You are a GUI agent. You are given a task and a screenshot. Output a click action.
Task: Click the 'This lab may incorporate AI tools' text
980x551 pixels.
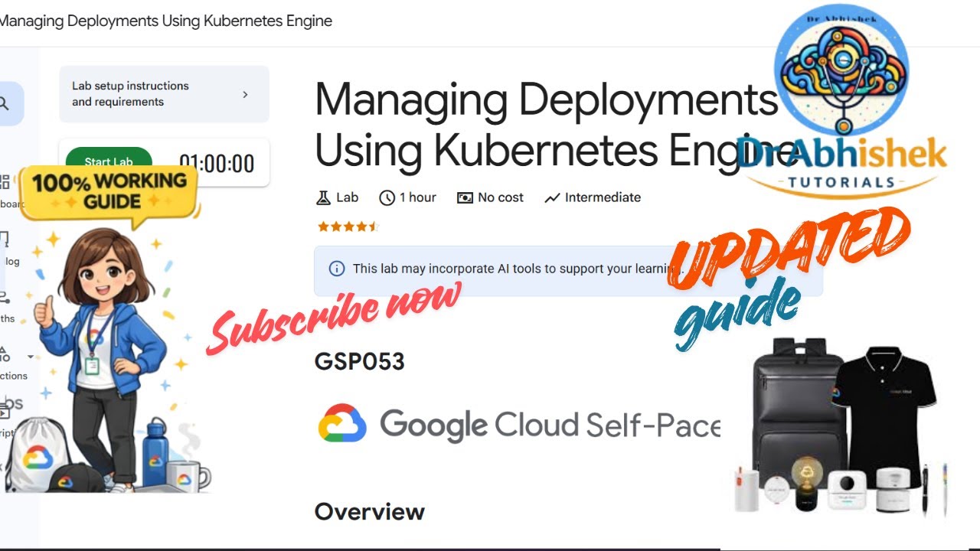coord(517,269)
